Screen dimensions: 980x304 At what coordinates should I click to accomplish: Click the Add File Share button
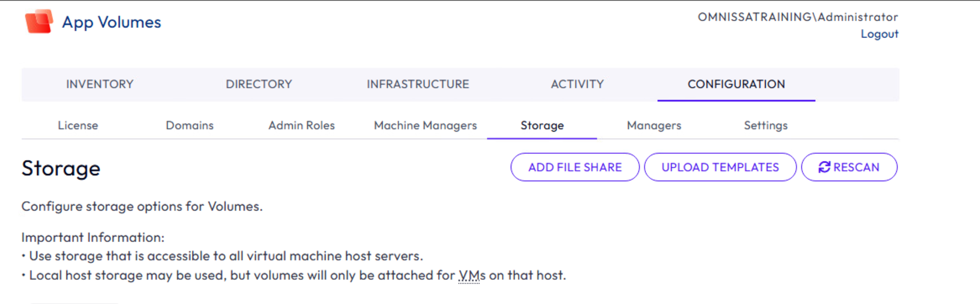point(575,167)
